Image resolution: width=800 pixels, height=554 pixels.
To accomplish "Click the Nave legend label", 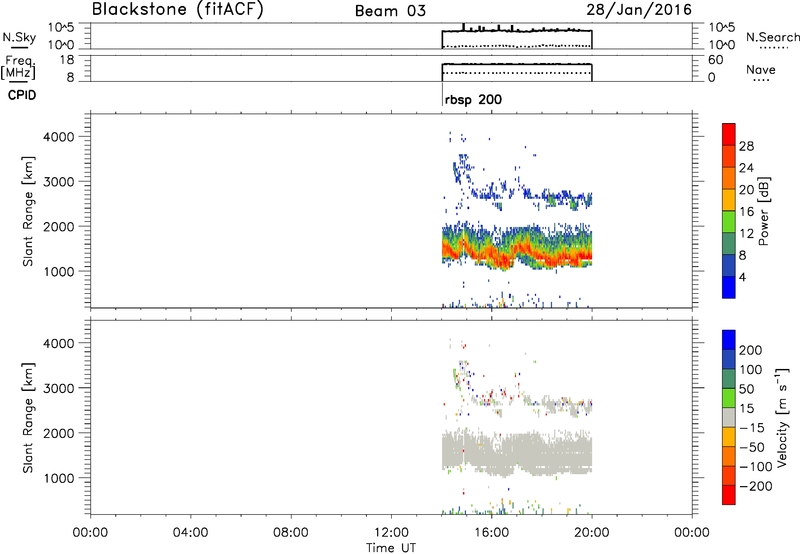I will pos(761,69).
